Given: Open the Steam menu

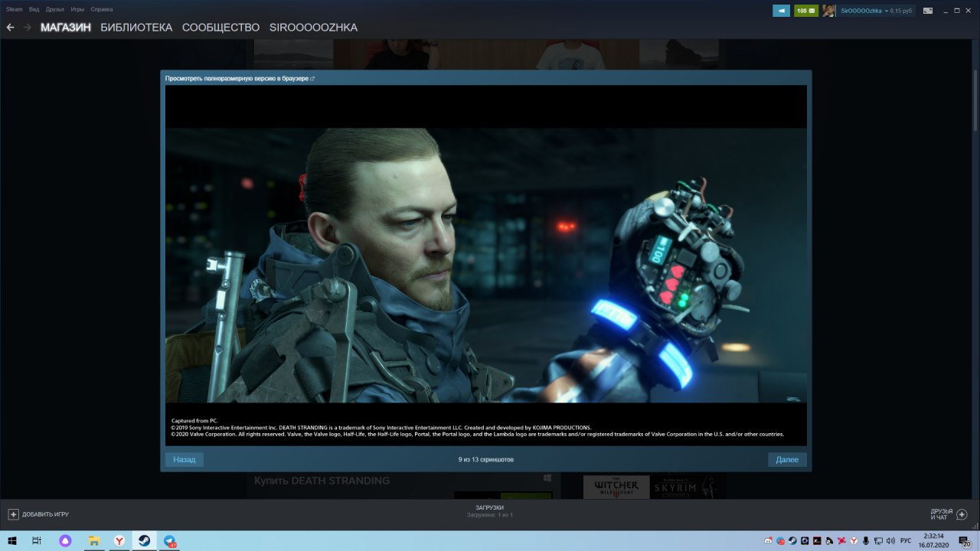Looking at the screenshot, I should tap(15, 9).
